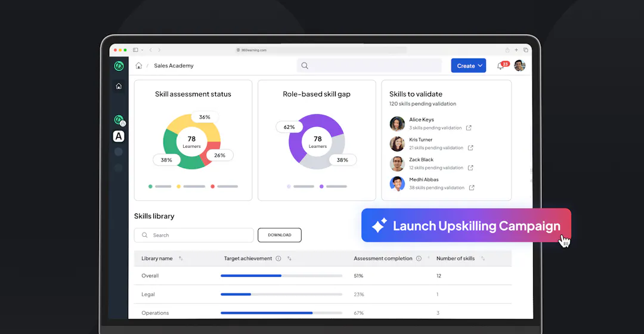
Task: Click the Operations target achievement progress bar
Action: pos(281,313)
